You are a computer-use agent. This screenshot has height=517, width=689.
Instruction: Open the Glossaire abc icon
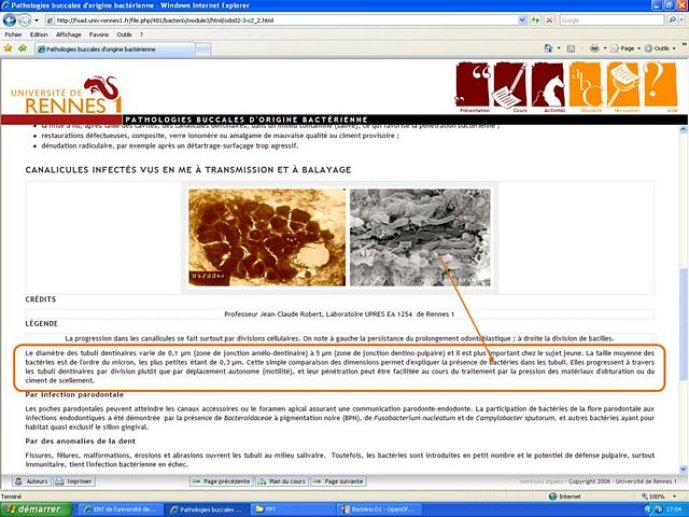(x=586, y=85)
